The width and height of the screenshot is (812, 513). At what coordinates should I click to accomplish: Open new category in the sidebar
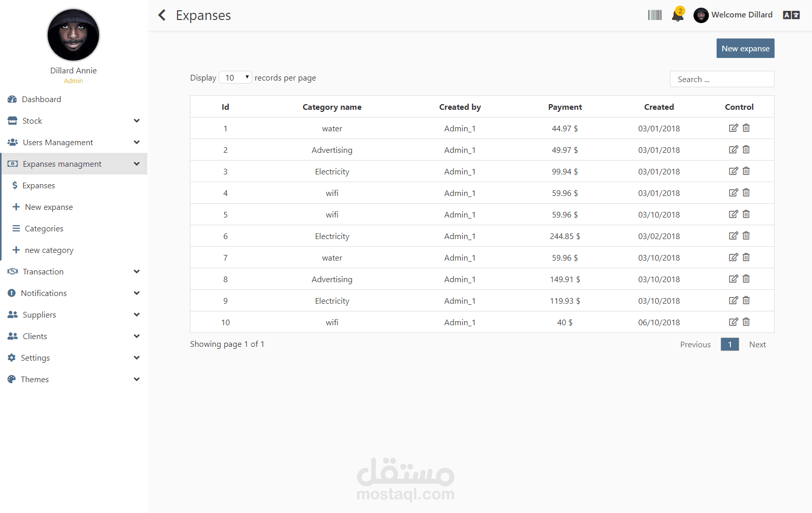[x=74, y=250]
